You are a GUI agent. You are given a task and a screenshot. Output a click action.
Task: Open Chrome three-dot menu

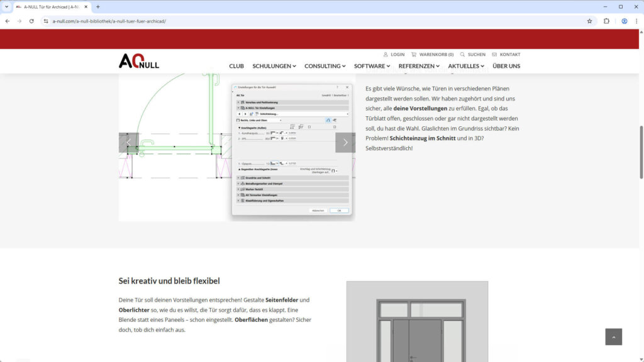point(636,21)
